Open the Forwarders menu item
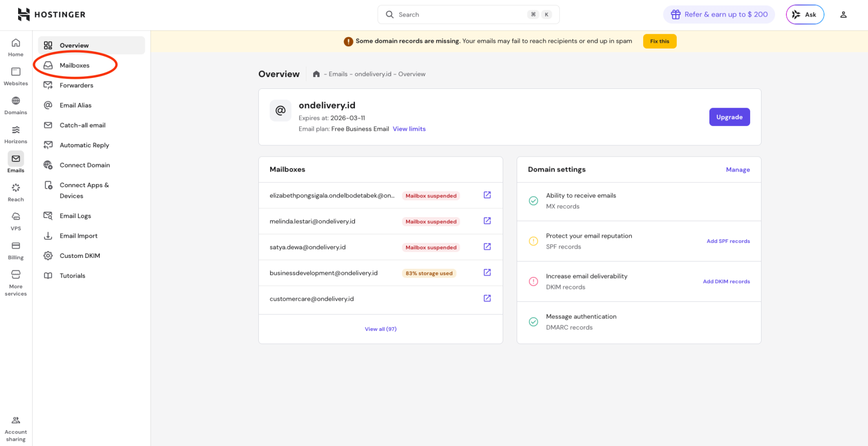 click(76, 85)
